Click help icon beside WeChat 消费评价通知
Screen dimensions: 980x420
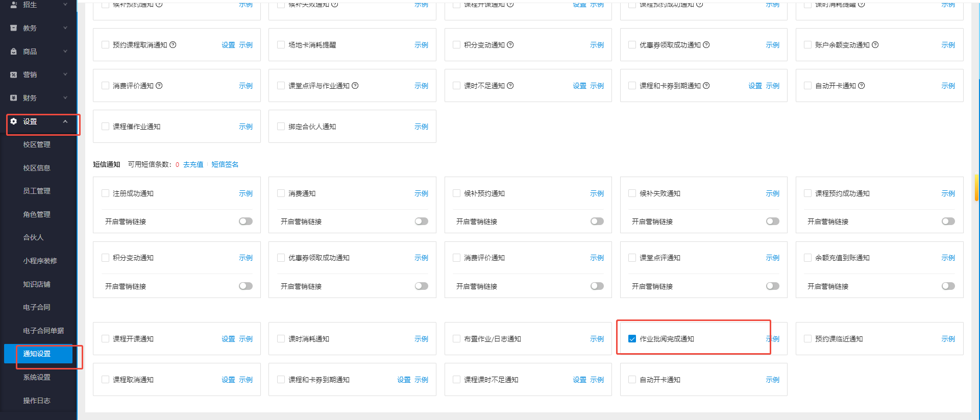(x=159, y=86)
